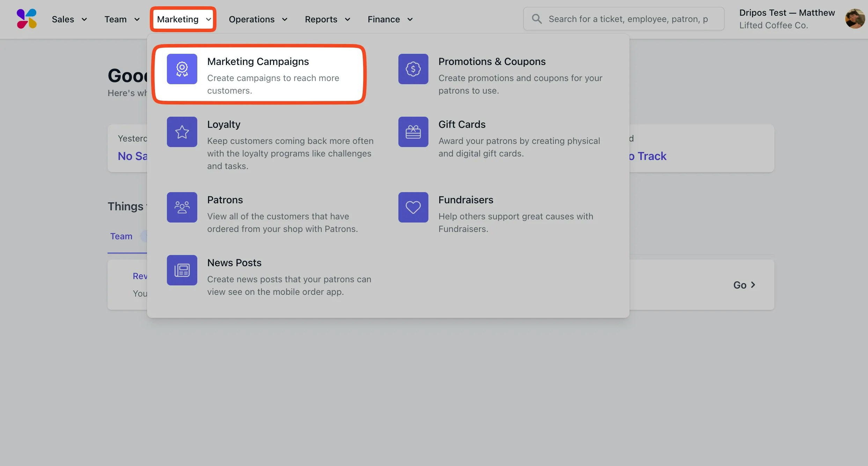
Task: Select the Gift Cards menu entry
Action: [x=462, y=124]
